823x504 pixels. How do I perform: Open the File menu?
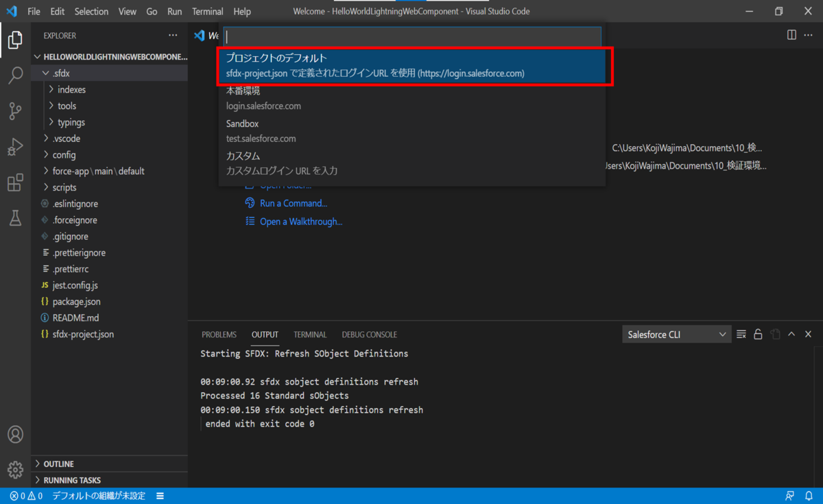tap(34, 12)
